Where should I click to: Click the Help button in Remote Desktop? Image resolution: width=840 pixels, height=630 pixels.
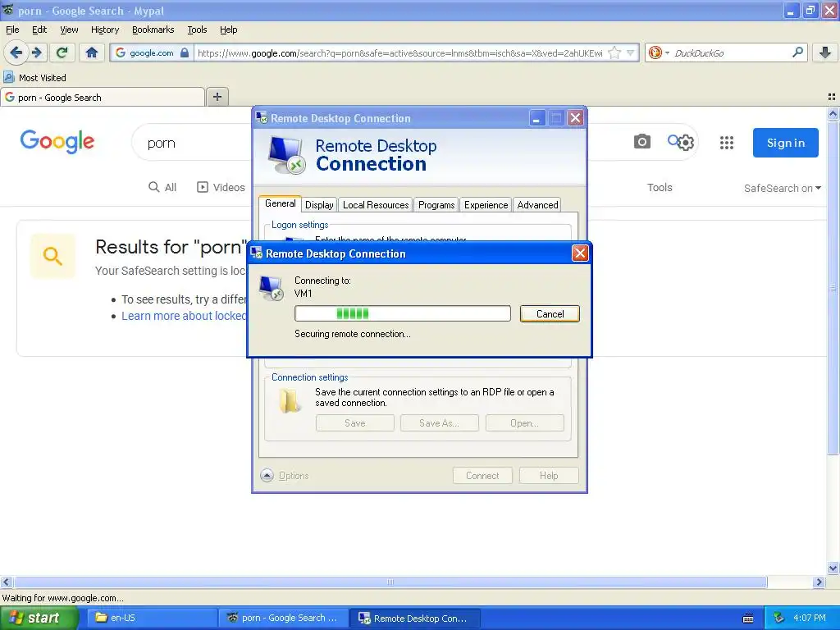pyautogui.click(x=549, y=476)
